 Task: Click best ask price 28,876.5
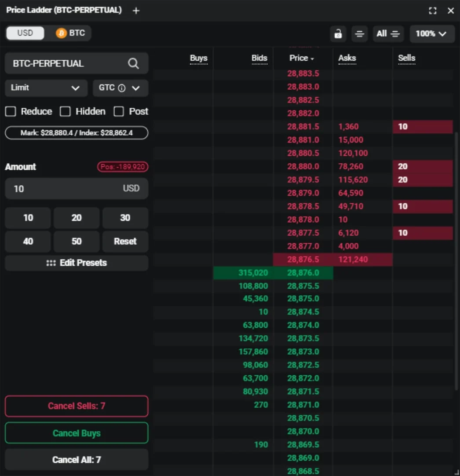coord(303,260)
